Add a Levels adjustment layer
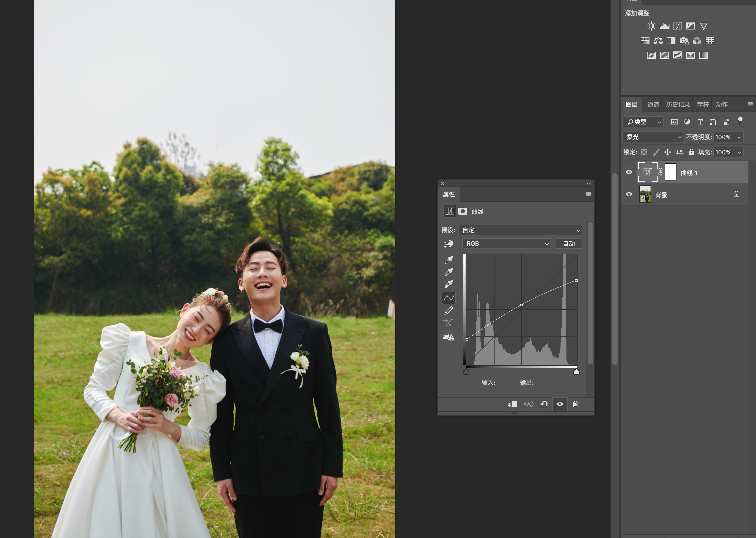 (x=664, y=26)
